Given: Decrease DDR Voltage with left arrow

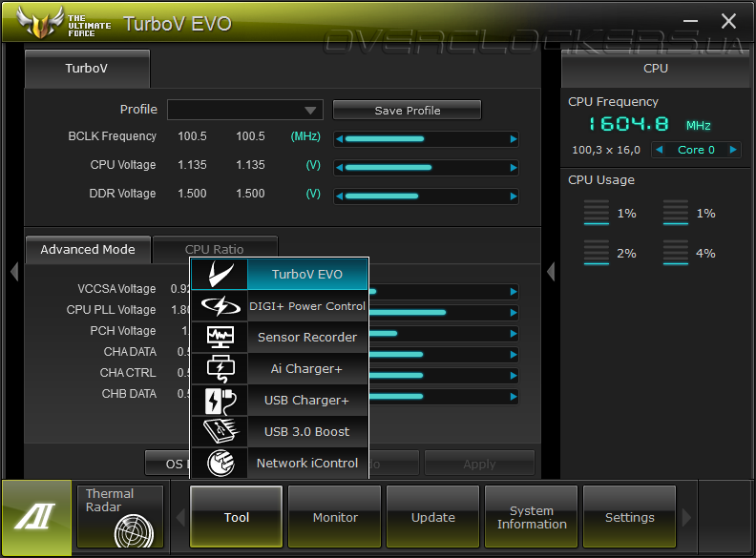Looking at the screenshot, I should coord(340,196).
